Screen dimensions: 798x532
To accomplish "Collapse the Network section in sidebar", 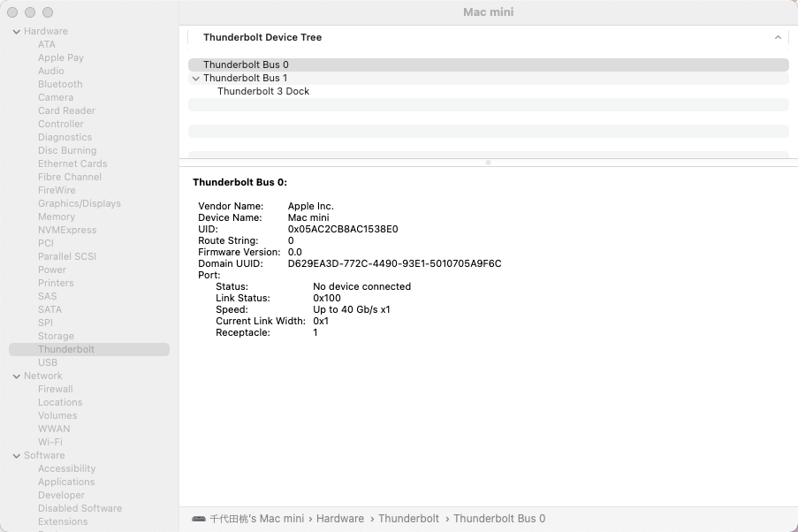I will click(x=16, y=376).
